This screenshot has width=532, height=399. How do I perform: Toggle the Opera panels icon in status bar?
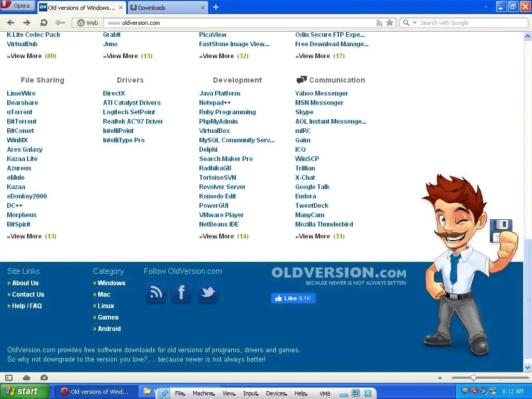(9, 378)
